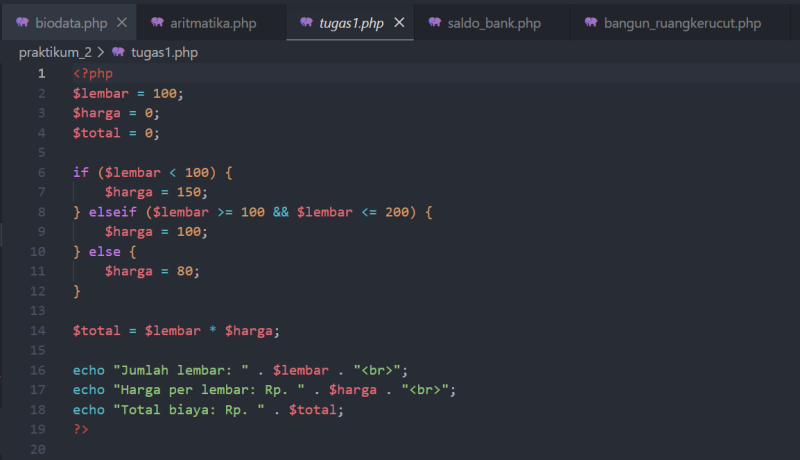Click PHP icon on bangun_ruangkerucut.php tab
The image size is (800, 460).
[591, 22]
